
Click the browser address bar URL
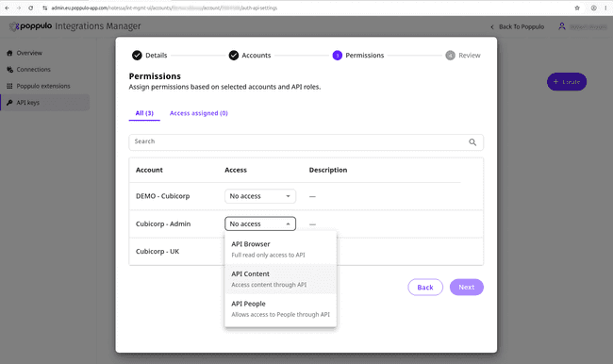pos(164,8)
